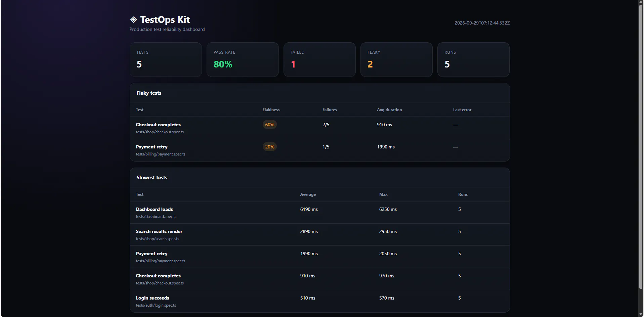Select Payment retry in Flaky tests
The width and height of the screenshot is (644, 317).
152,147
